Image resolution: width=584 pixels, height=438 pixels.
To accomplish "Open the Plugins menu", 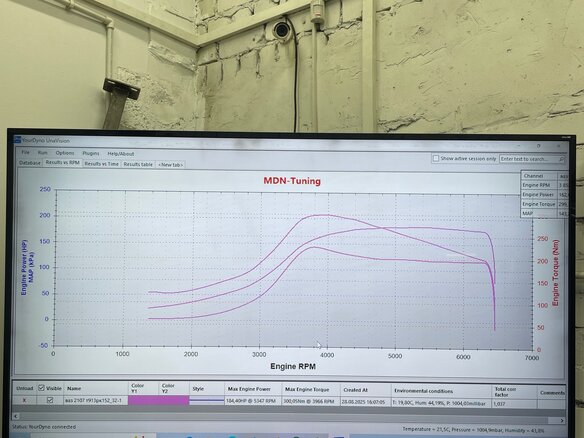I will (91, 153).
